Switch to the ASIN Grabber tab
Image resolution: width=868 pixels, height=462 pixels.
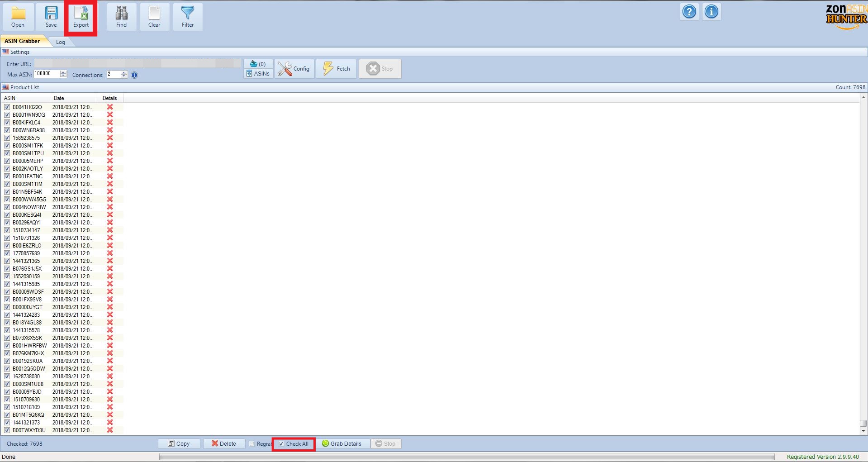(22, 41)
